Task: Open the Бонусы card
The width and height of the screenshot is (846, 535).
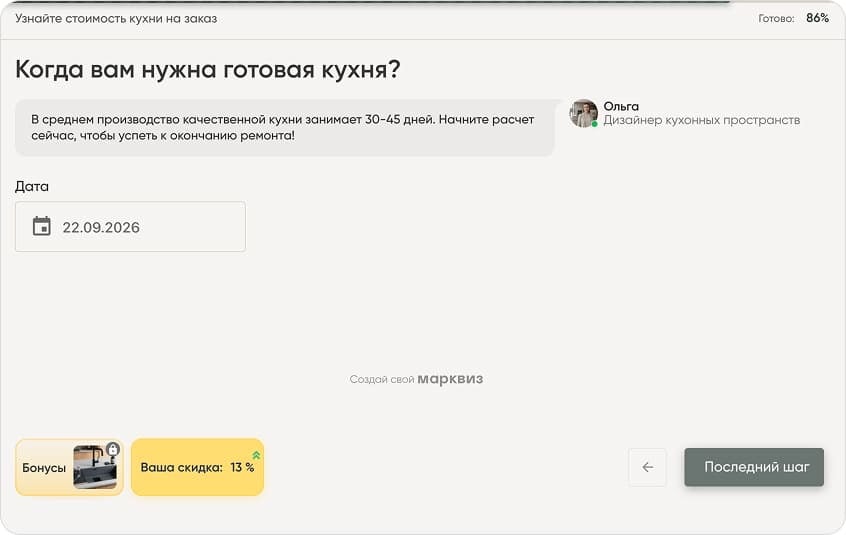Action: point(69,467)
